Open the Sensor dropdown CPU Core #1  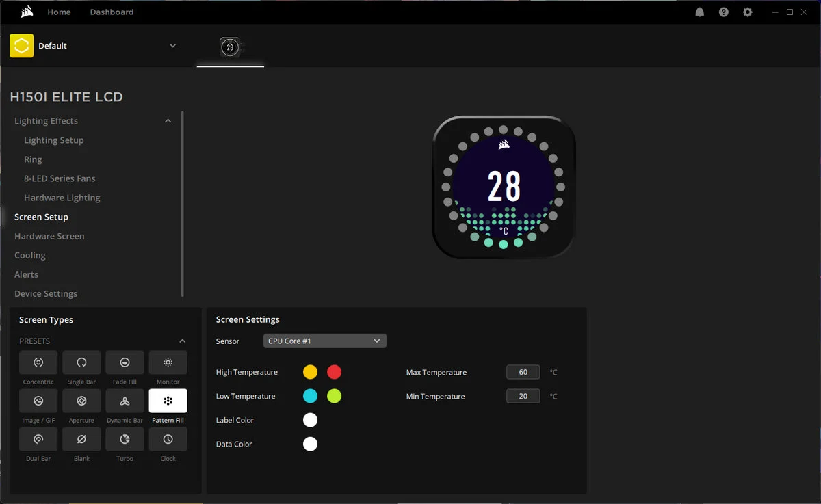point(324,341)
